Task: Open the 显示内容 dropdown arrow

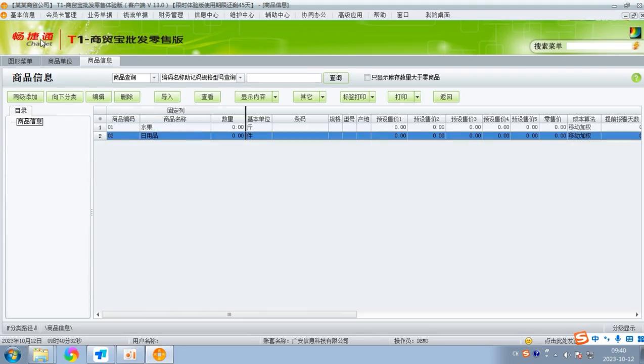Action: [275, 97]
